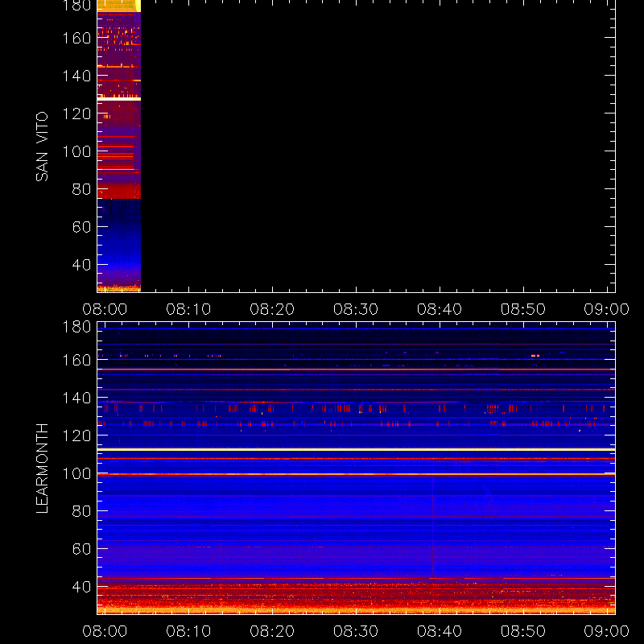644x644 pixels.
Task: Select the 120 label on SAN VITO axis
Action: tap(76, 114)
